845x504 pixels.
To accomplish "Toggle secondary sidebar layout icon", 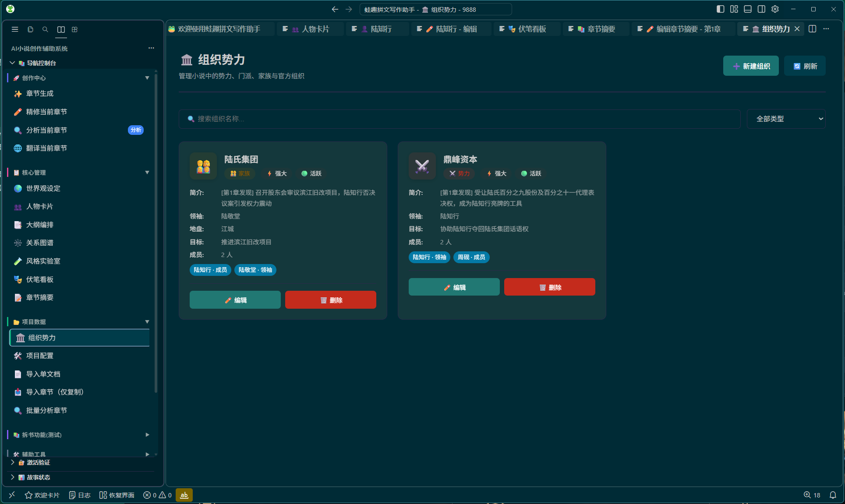I will click(x=761, y=9).
